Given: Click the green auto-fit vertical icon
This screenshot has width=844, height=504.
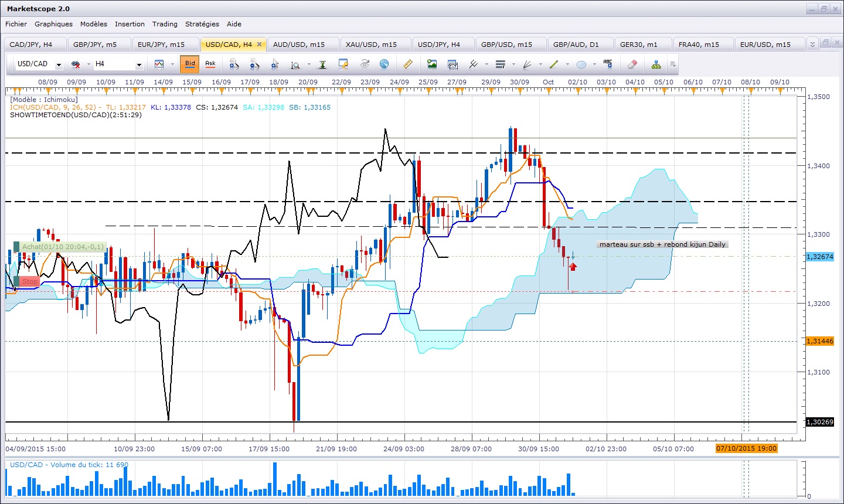Looking at the screenshot, I should (x=322, y=64).
